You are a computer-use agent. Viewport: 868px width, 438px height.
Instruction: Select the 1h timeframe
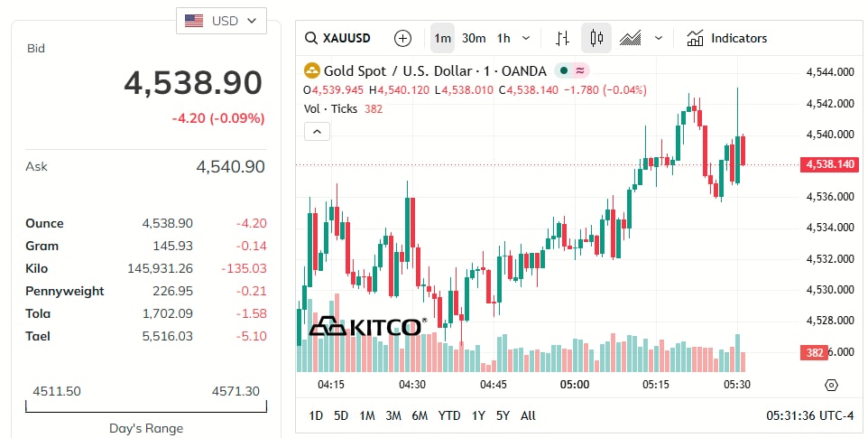pyautogui.click(x=503, y=38)
